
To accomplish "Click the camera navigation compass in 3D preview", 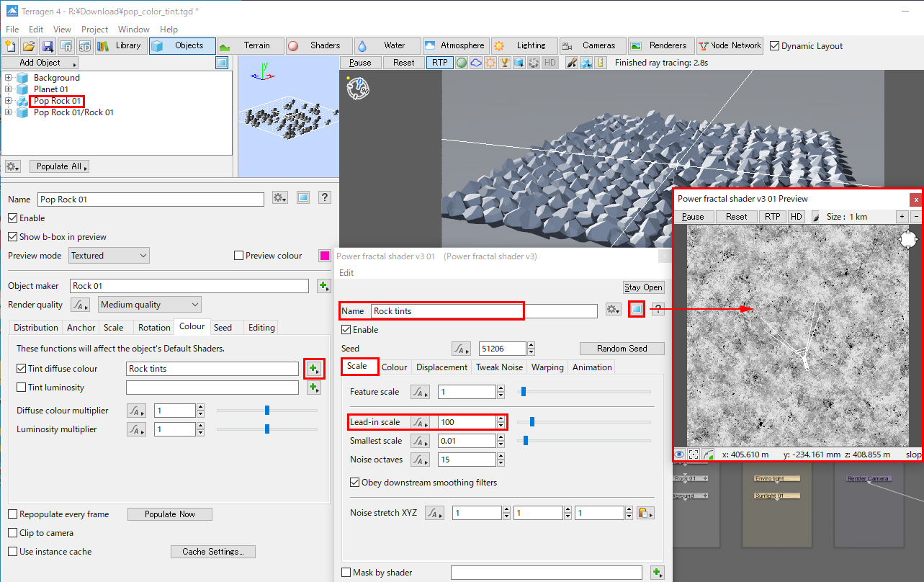I will 358,88.
